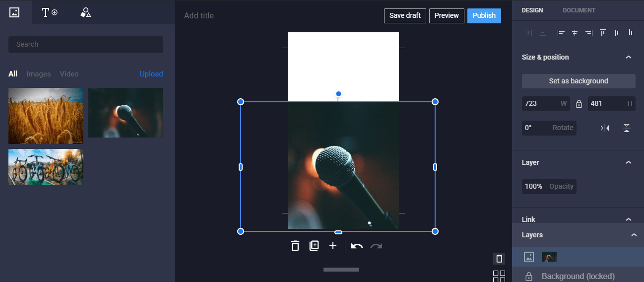644x282 pixels.
Task: Click the Rotate angle field
Action: click(x=549, y=128)
